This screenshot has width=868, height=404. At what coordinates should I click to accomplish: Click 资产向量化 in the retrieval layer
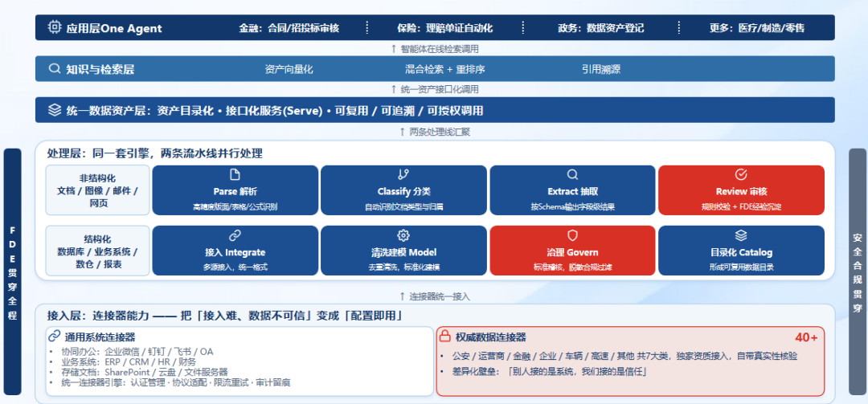pos(289,69)
